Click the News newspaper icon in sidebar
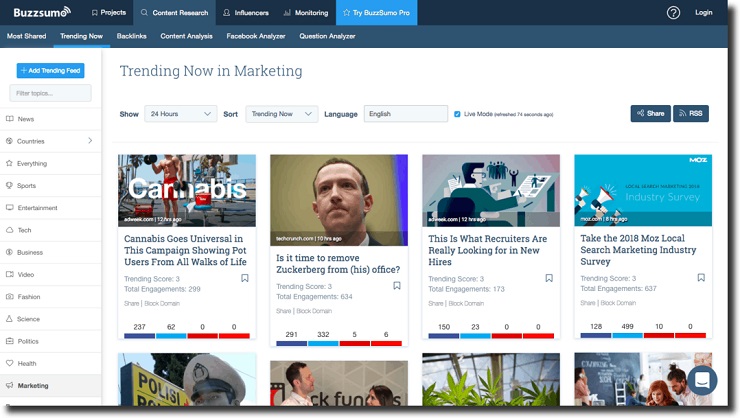 pos(9,119)
